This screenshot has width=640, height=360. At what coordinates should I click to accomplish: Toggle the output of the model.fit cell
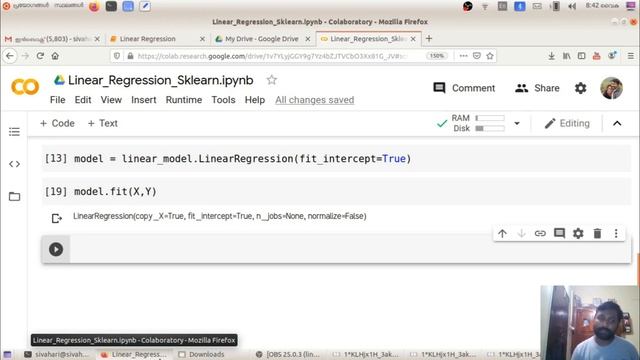tap(57, 218)
